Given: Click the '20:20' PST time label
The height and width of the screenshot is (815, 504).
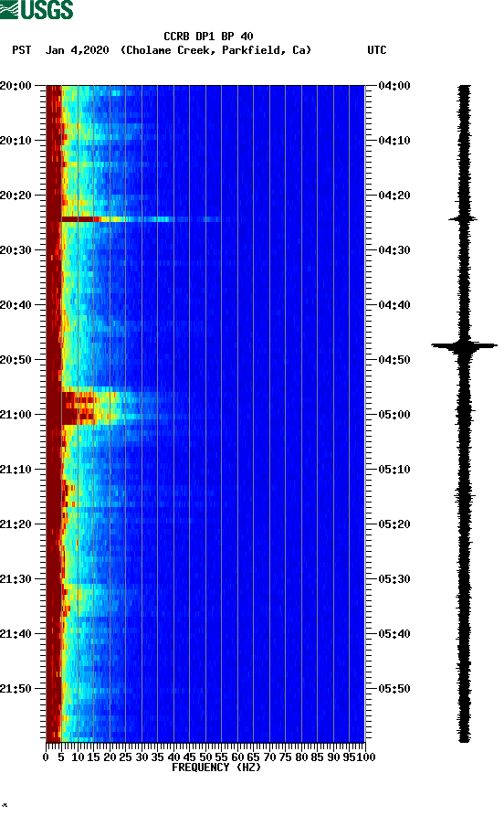Looking at the screenshot, I should point(16,196).
